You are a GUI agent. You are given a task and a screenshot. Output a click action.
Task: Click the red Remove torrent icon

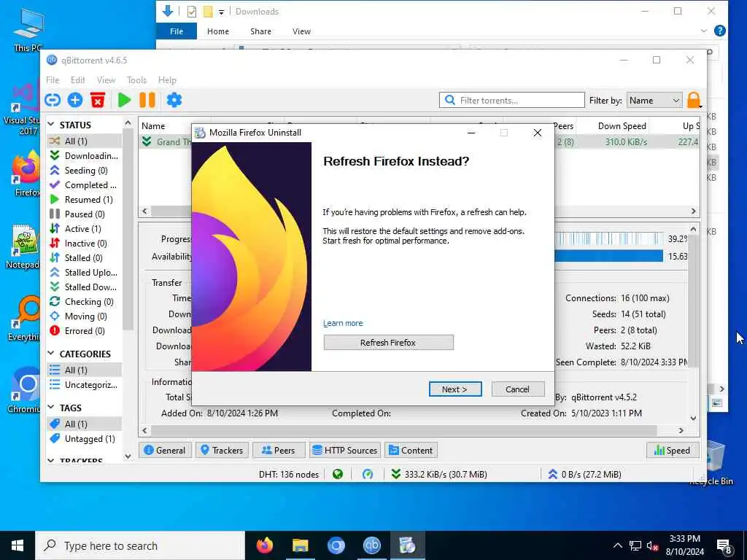(x=98, y=100)
